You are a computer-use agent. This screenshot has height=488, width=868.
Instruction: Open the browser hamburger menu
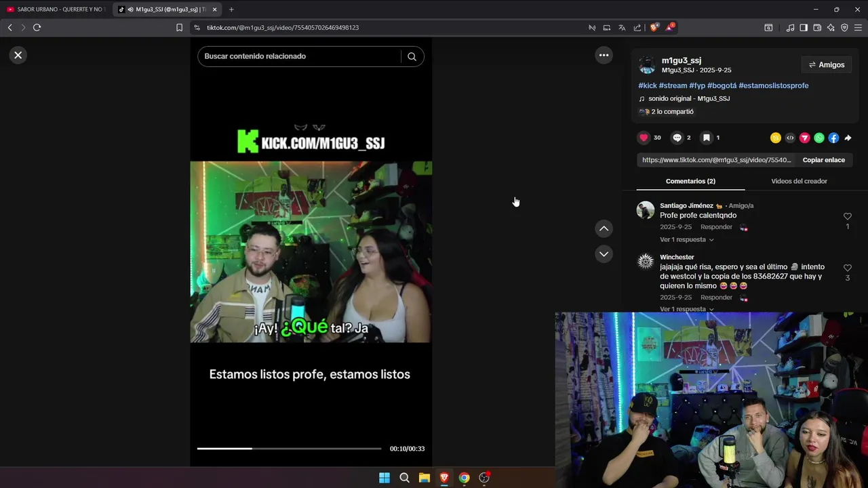[x=858, y=28]
